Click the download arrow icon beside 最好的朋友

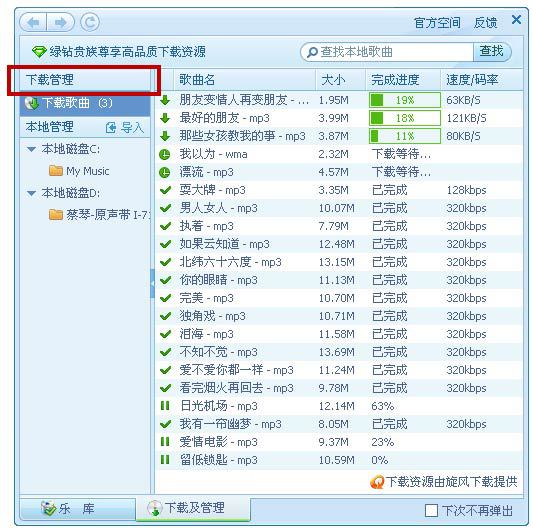[x=165, y=118]
